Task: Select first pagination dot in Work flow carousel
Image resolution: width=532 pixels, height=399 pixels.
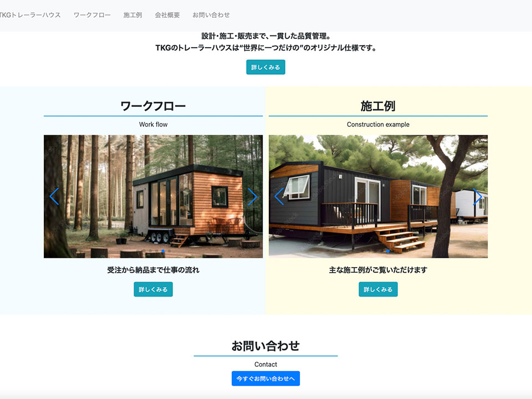Action: point(144,251)
